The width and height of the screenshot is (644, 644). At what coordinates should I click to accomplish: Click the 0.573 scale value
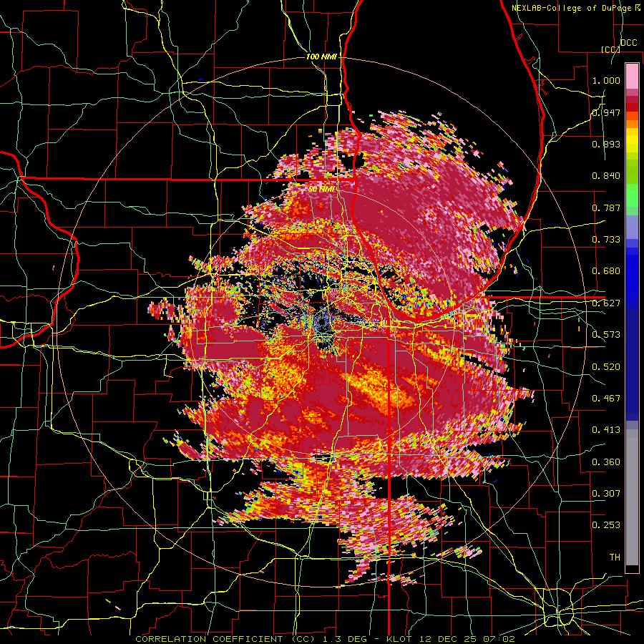pyautogui.click(x=606, y=335)
